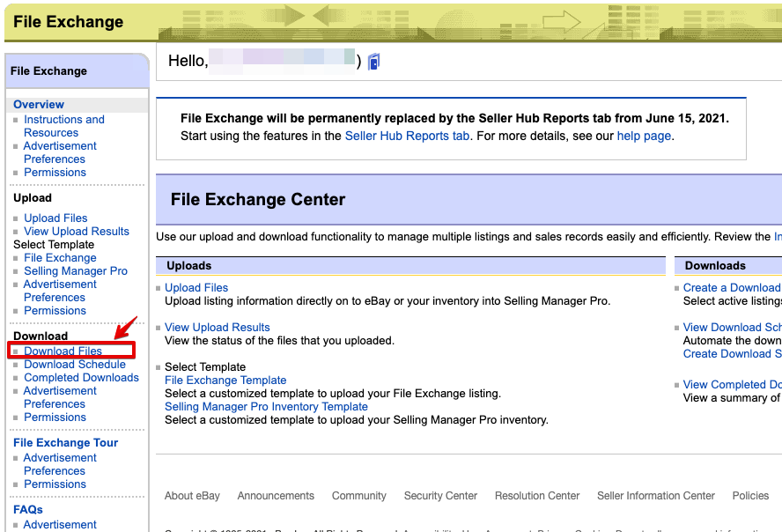Click the File Exchange Center heading
This screenshot has width=782, height=532.
coord(258,199)
